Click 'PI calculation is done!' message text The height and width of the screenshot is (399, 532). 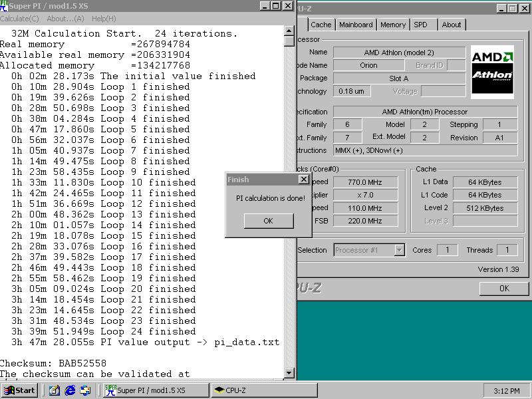click(271, 198)
